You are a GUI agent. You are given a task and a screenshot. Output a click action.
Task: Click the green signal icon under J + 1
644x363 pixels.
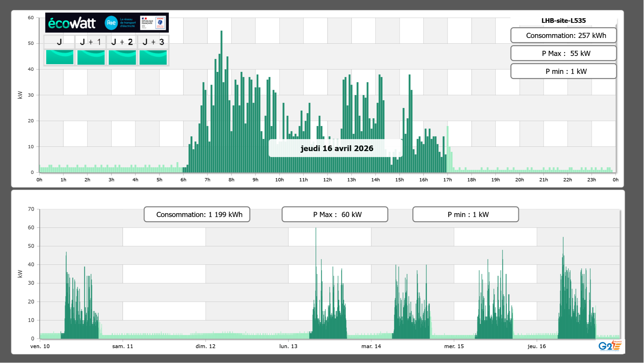click(x=91, y=57)
